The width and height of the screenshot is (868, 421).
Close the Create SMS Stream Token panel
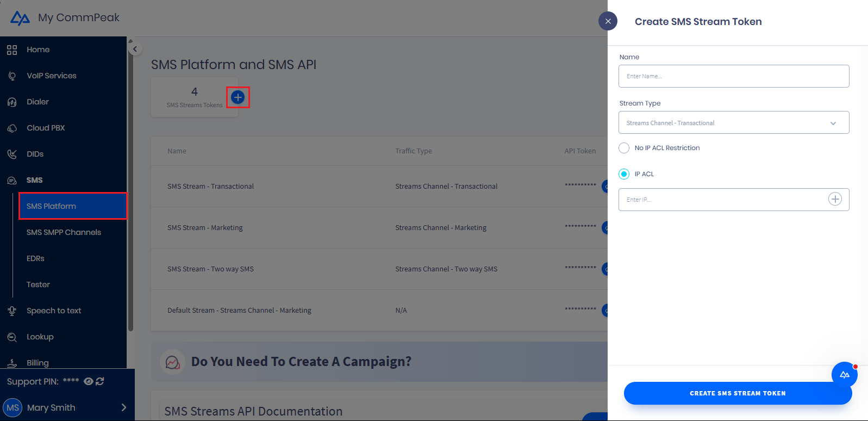[x=608, y=21]
